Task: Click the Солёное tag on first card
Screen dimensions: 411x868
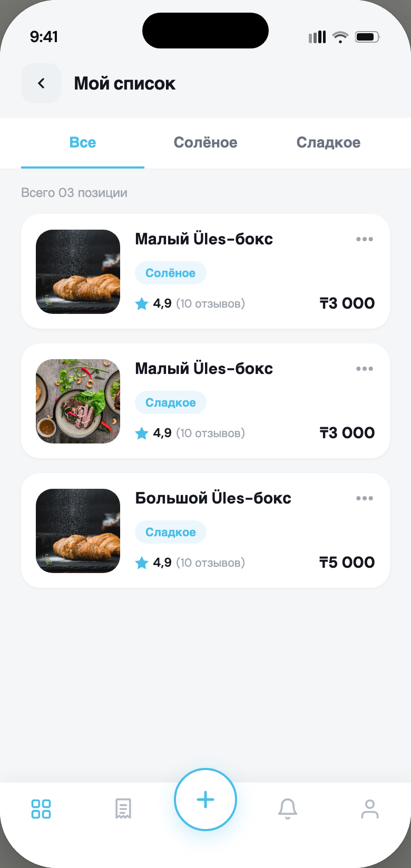Action: click(x=171, y=273)
